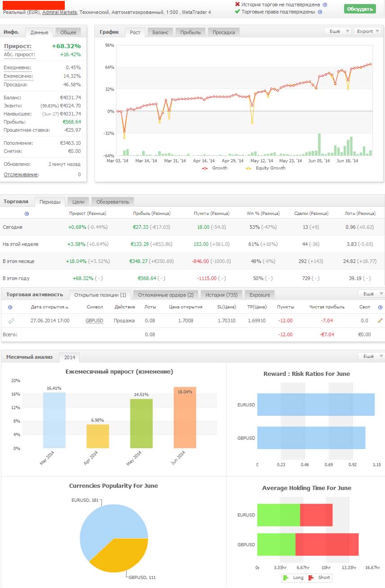The width and height of the screenshot is (385, 588).
Task: Click left help icon in open positions header
Action: 10,307
